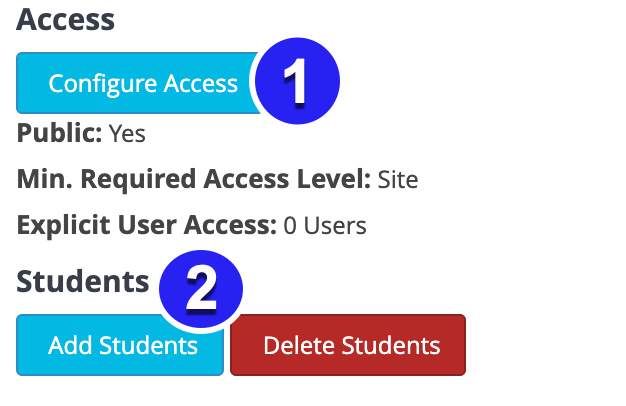Click the 0 Users value

(x=325, y=226)
